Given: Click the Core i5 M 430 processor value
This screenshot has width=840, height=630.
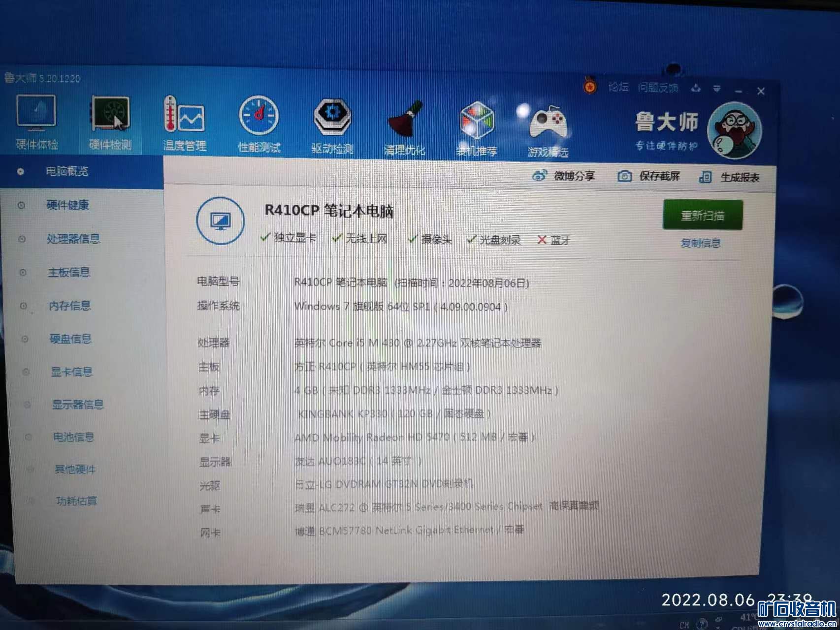Looking at the screenshot, I should click(x=418, y=343).
